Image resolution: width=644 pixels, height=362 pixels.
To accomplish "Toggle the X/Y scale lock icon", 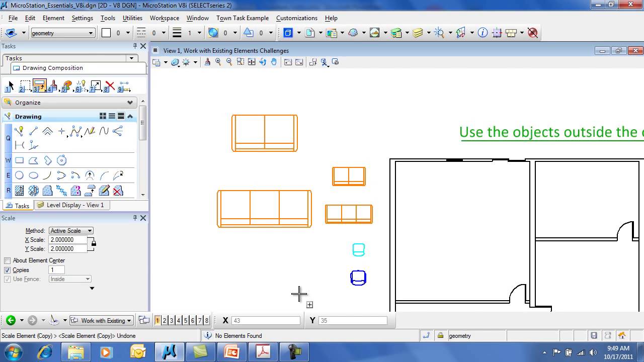I will pos(93,244).
